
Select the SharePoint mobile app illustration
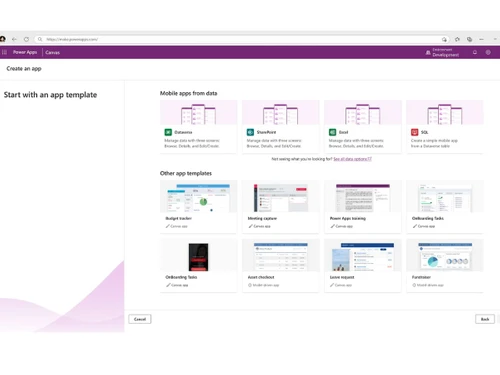click(281, 113)
